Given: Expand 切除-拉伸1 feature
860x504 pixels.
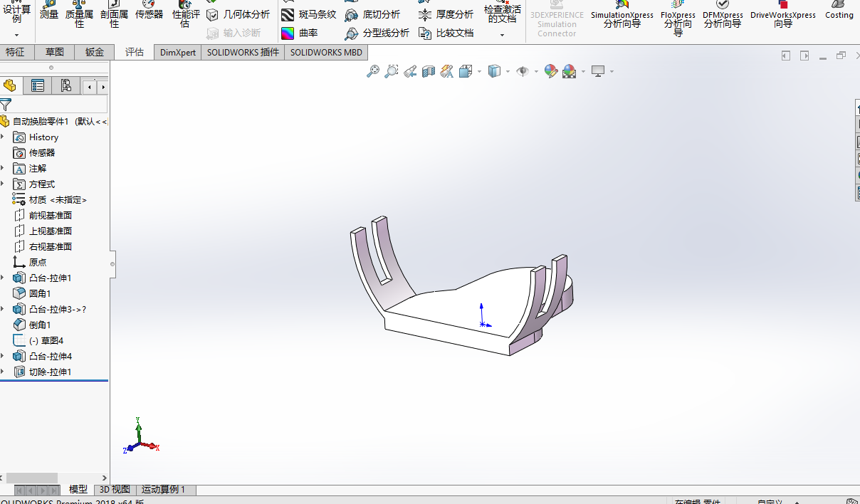Looking at the screenshot, I should point(3,372).
